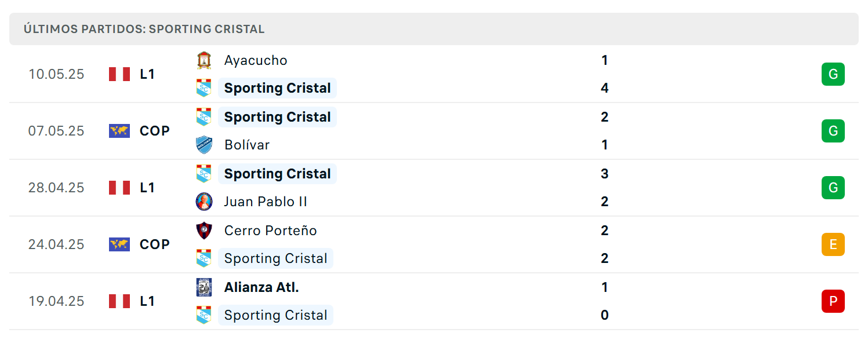This screenshot has height=340, width=868.
Task: Click the Bolívar team logo
Action: (204, 145)
